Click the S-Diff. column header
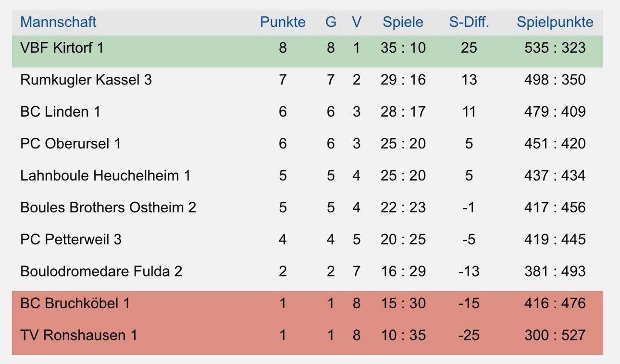 pos(469,22)
